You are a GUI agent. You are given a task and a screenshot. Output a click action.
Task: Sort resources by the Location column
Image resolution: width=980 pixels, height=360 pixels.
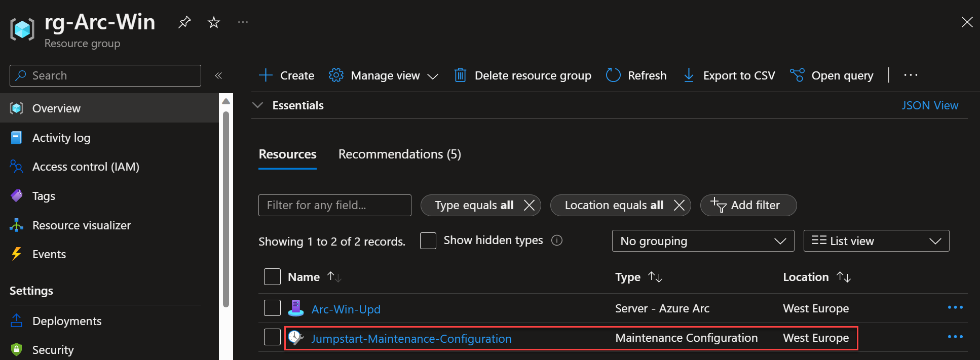816,277
